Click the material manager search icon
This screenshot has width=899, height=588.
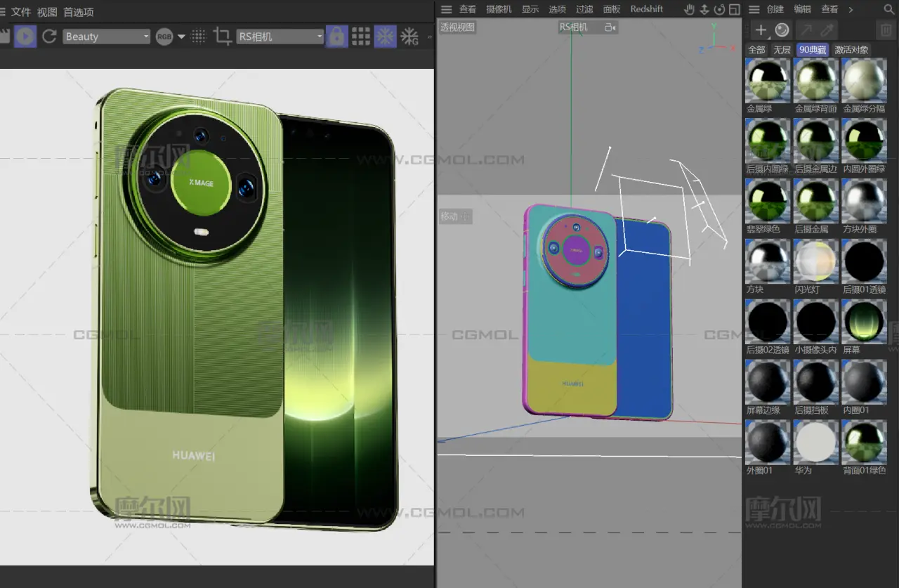pyautogui.click(x=890, y=9)
